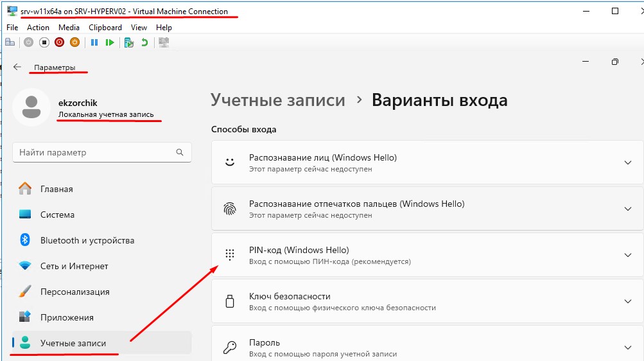
Task: Expand Распознавание лиц (Windows Hello) option
Action: pyautogui.click(x=628, y=163)
